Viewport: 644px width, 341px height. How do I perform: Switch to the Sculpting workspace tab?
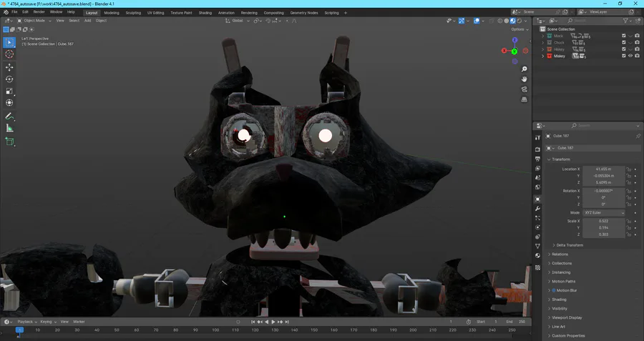(x=133, y=13)
